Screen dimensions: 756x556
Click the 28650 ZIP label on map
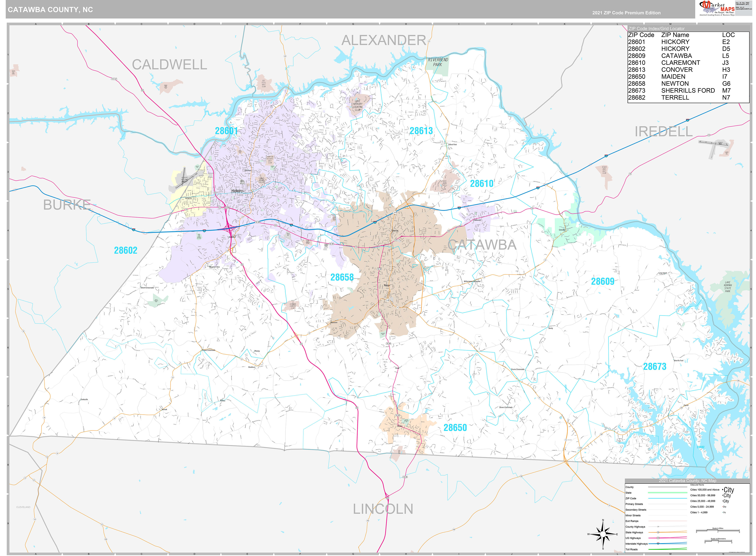(455, 428)
